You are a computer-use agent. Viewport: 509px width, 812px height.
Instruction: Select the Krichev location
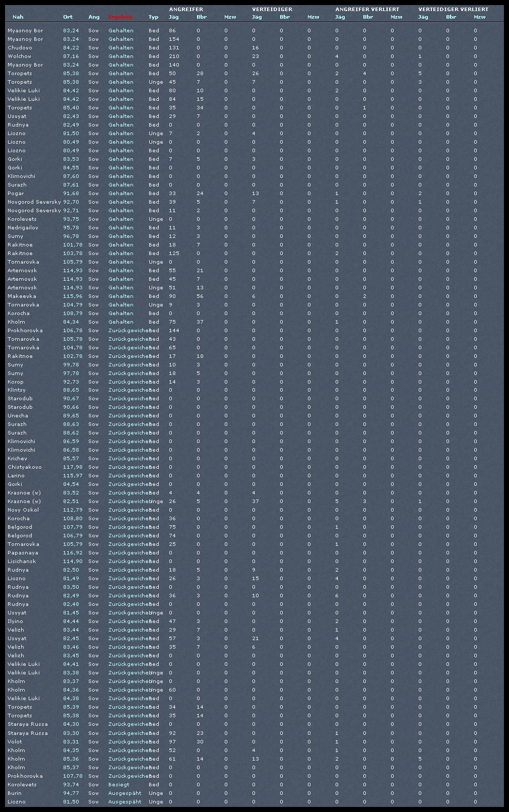point(18,459)
